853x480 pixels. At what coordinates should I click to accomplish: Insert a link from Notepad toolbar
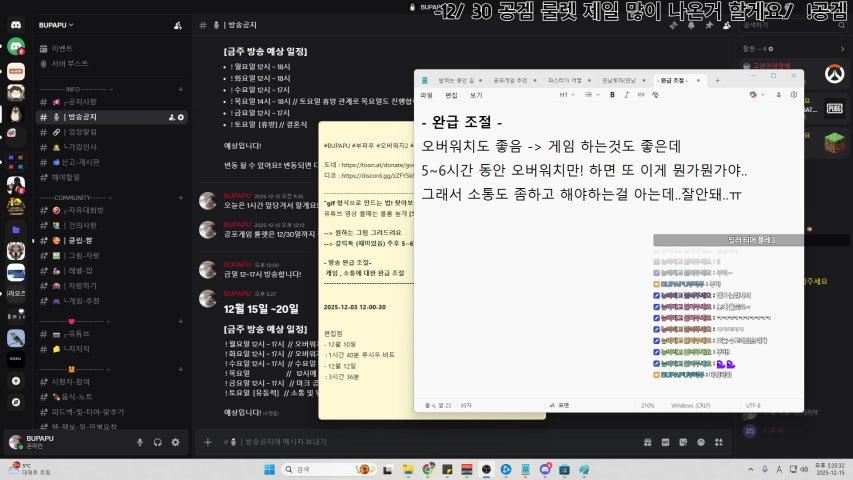pyautogui.click(x=640, y=95)
